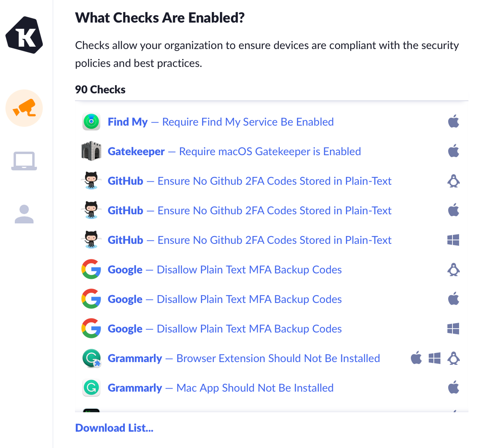Screen dimensions: 489x448
Task: Click Apple icon on Grammarly Mac App row
Action: (453, 388)
